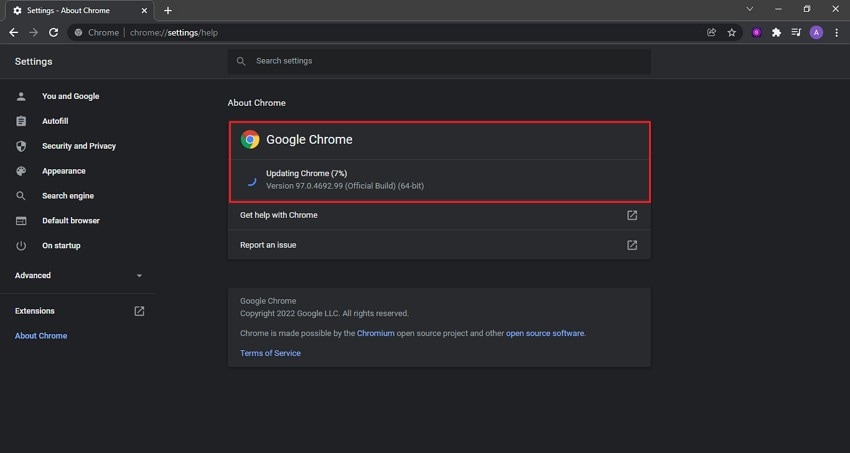Click in the Search settings field
Screen dimensions: 850x453
[x=440, y=61]
